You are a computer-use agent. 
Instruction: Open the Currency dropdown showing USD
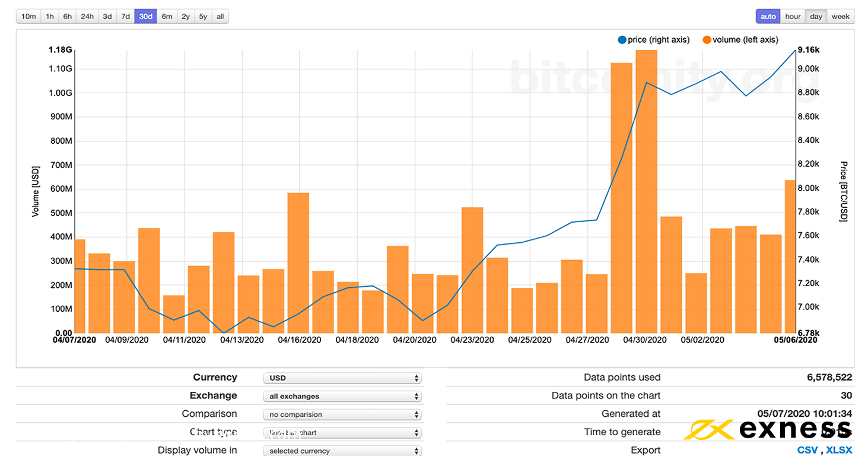tap(342, 378)
